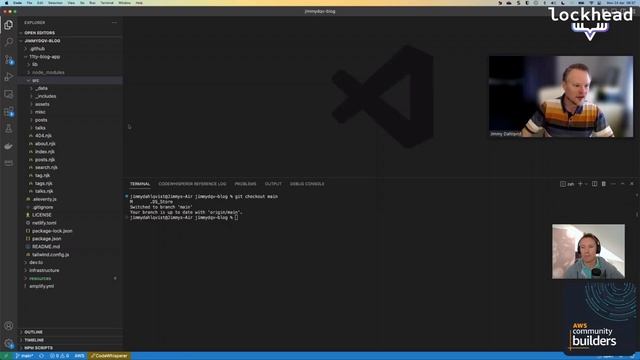Switch to the DEBUG CONSOLE tab
The height and width of the screenshot is (360, 640).
click(307, 184)
